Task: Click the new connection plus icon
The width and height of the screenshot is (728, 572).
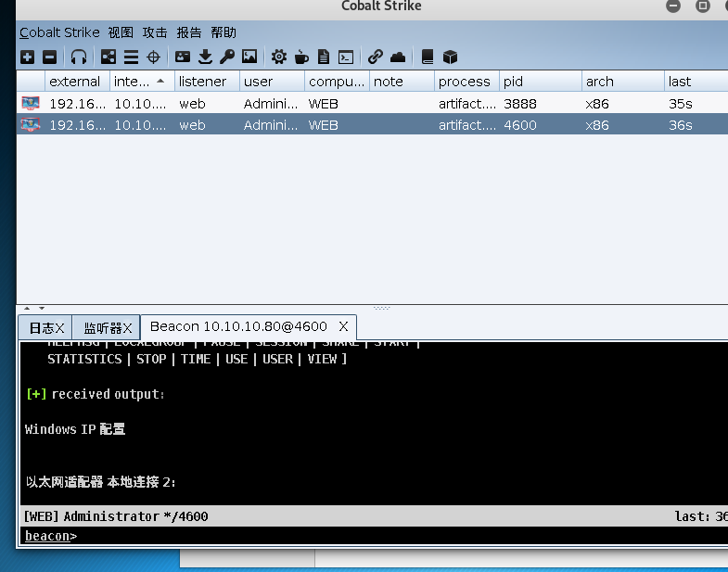Action: tap(28, 57)
